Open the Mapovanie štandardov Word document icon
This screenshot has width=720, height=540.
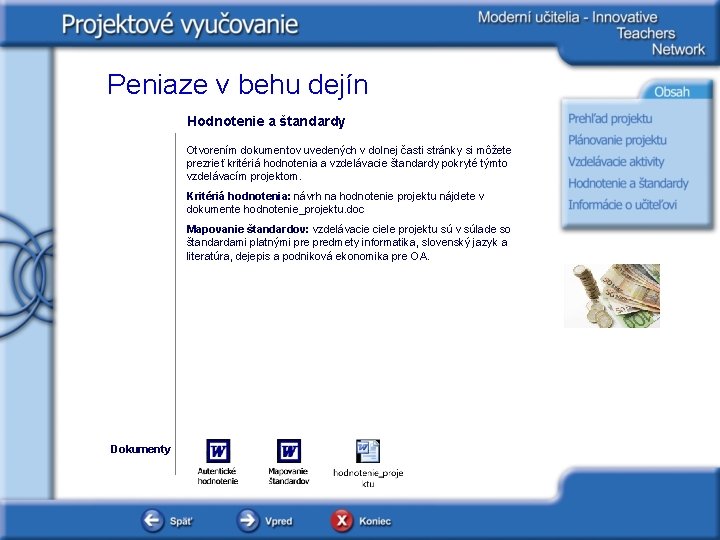click(289, 451)
